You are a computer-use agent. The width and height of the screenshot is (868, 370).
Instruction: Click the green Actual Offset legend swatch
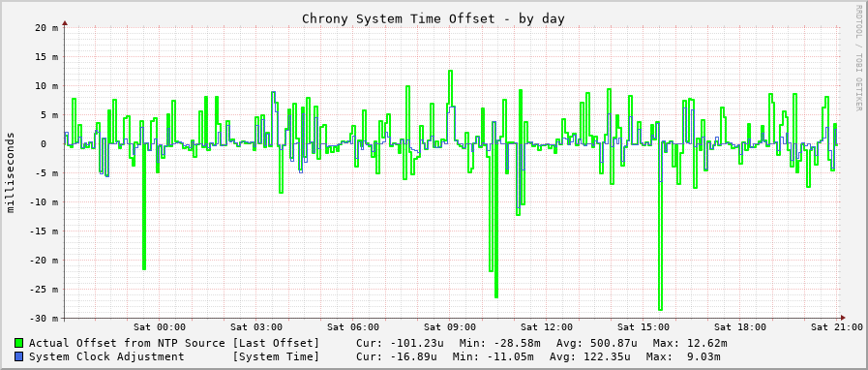pyautogui.click(x=19, y=344)
